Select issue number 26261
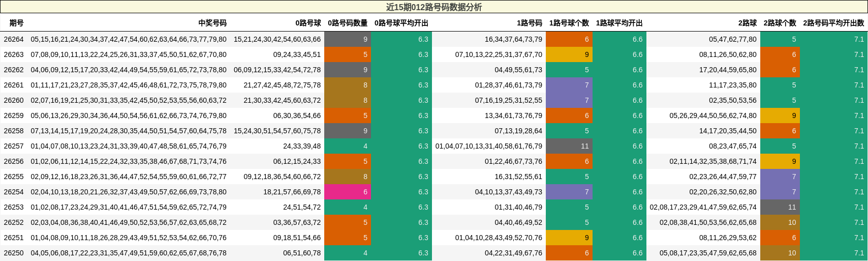Viewport: 868px width, 261px height. (14, 85)
